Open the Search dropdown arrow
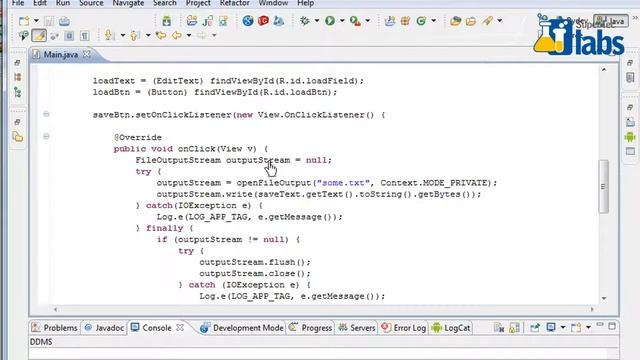This screenshot has height=360, width=640. pos(500,20)
